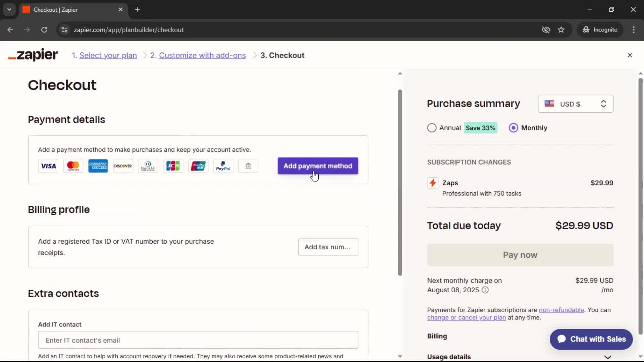Select the Discover card icon

[x=123, y=166]
